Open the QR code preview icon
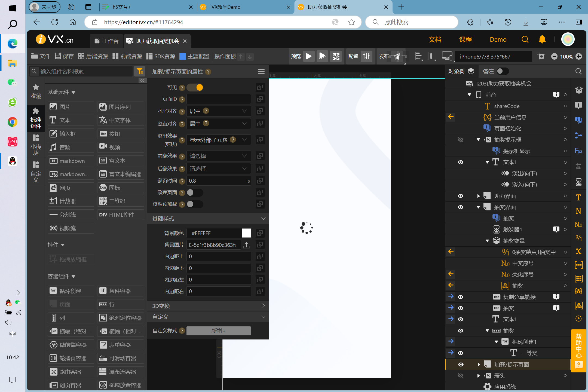Screen dimensions: 588x392 tap(336, 56)
